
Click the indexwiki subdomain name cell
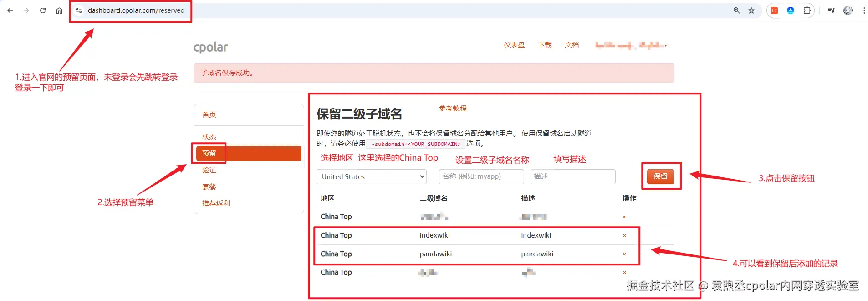435,235
